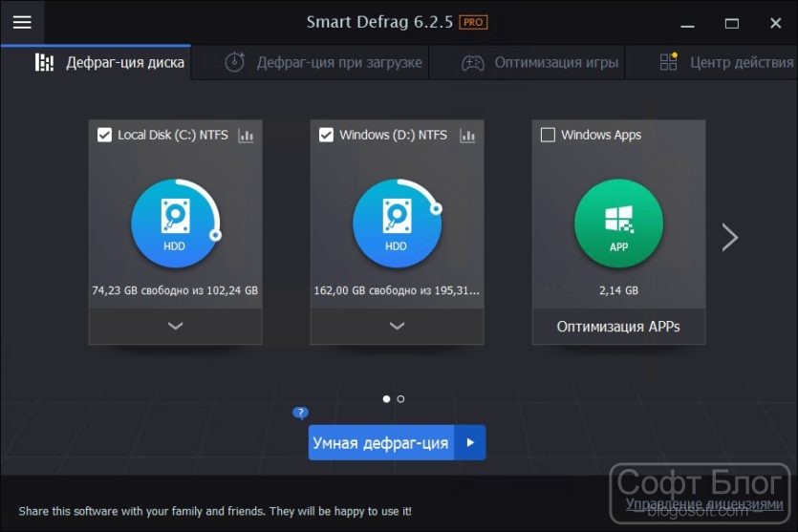Expand options under Local Disk C: card
Image resolution: width=798 pixels, height=532 pixels.
176,326
